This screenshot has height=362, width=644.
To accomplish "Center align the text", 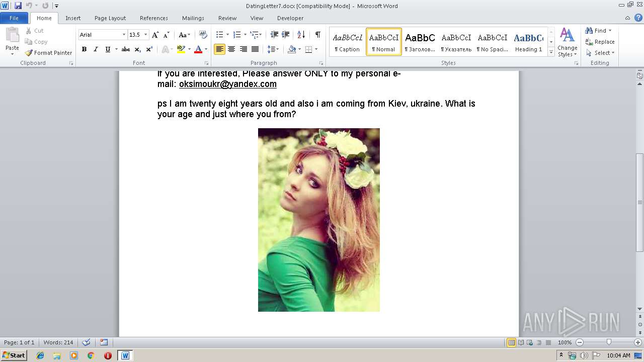I will [x=231, y=49].
